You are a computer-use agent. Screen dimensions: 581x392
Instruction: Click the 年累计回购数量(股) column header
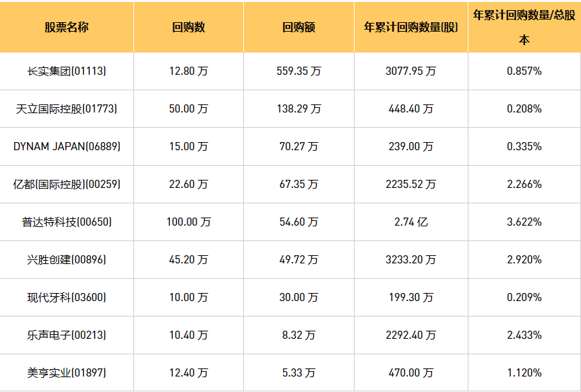point(410,28)
